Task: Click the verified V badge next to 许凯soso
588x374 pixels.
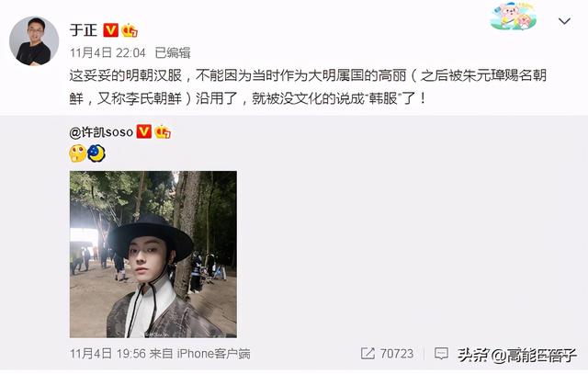Action: click(x=144, y=131)
